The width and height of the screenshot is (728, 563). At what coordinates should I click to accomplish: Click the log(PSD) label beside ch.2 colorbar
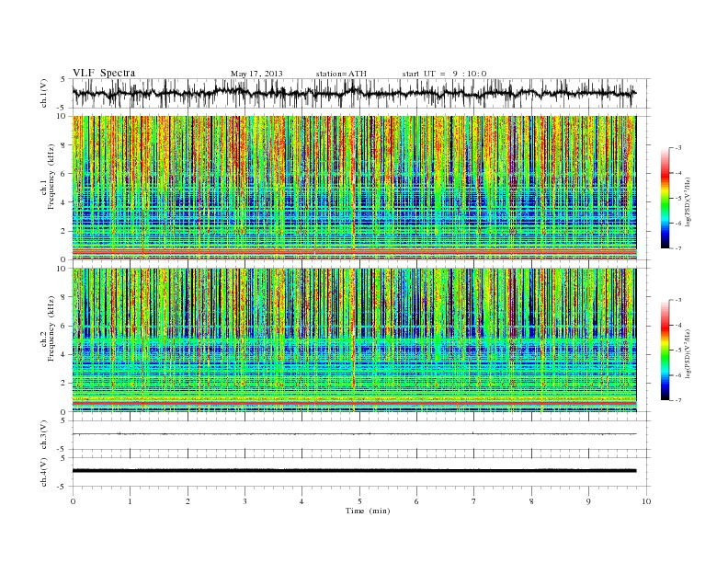[x=688, y=353]
